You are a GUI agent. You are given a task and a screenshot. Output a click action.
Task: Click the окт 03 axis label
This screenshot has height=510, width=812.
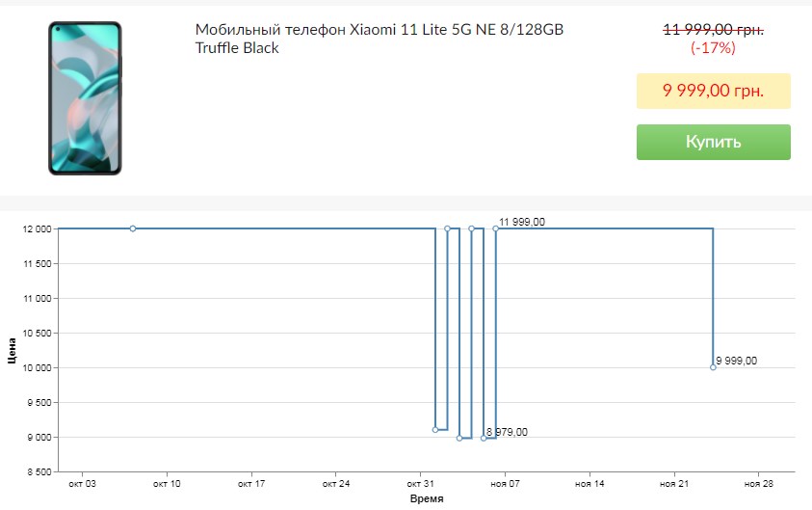pyautogui.click(x=82, y=484)
